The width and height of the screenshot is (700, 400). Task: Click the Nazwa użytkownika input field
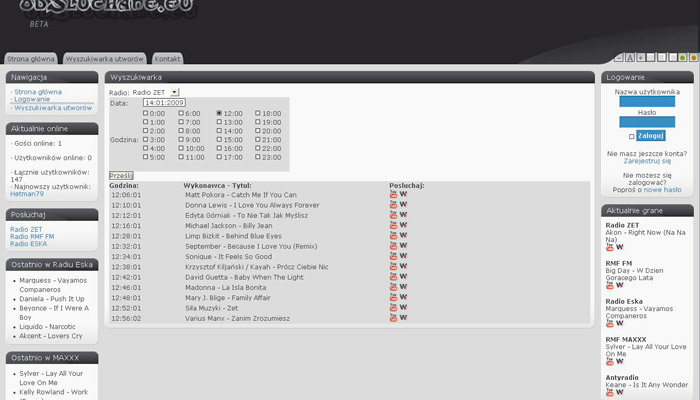pyautogui.click(x=647, y=101)
